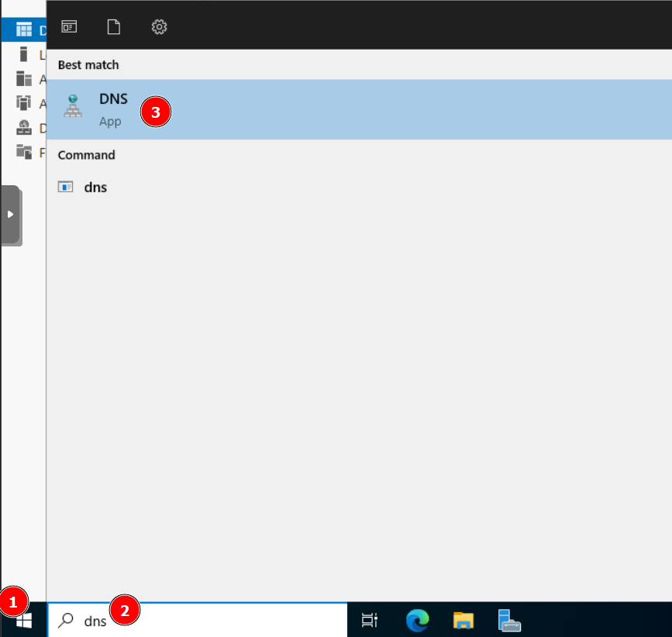Filter search results by Documents
The width and height of the screenshot is (672, 637).
click(114, 27)
